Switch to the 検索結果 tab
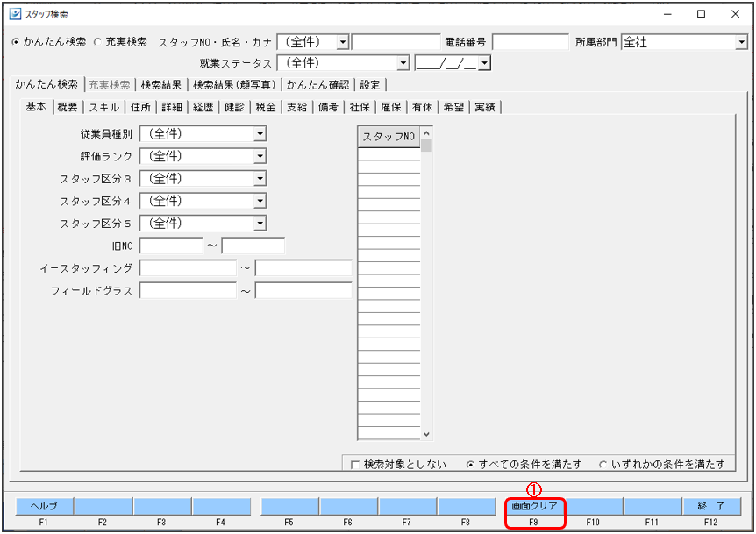The image size is (756, 534). [x=161, y=85]
